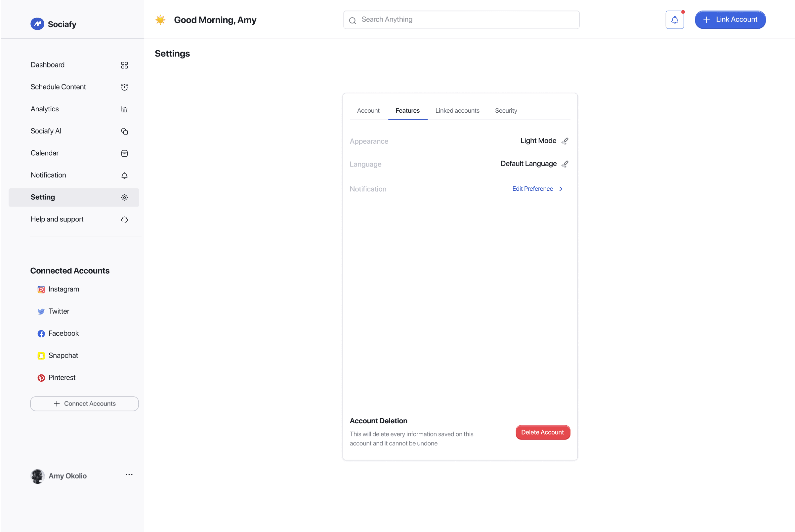Click the pencil icon beside Default Language
The height and width of the screenshot is (532, 795).
click(565, 164)
